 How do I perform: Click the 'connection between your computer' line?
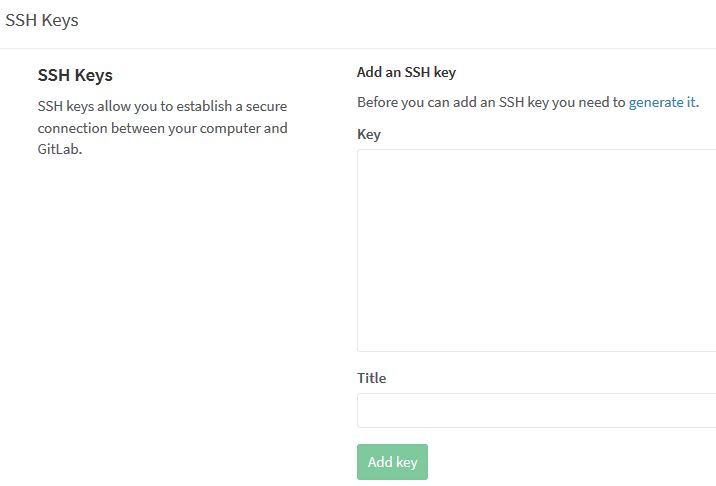163,128
